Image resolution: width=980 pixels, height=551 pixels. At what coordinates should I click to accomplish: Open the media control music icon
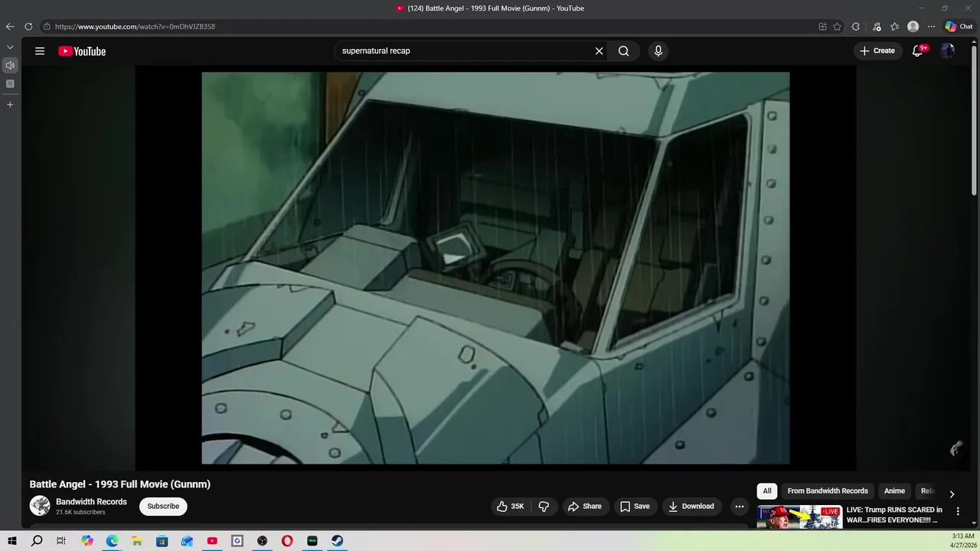click(x=877, y=27)
